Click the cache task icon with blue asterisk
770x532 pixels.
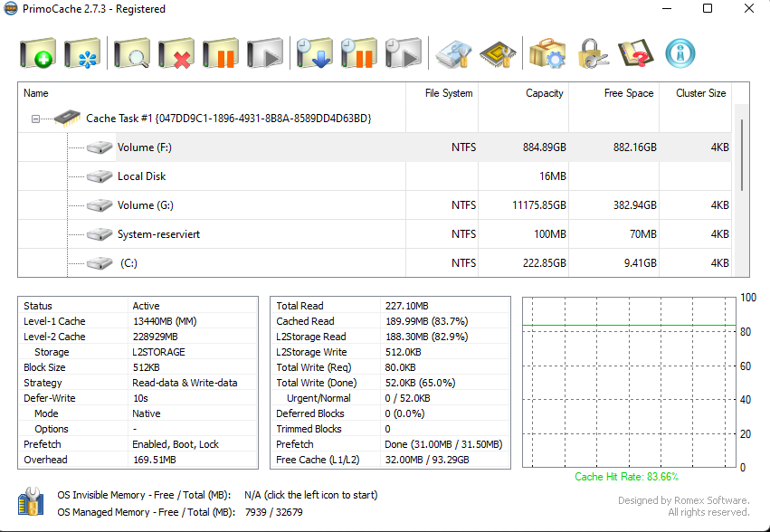[x=82, y=53]
